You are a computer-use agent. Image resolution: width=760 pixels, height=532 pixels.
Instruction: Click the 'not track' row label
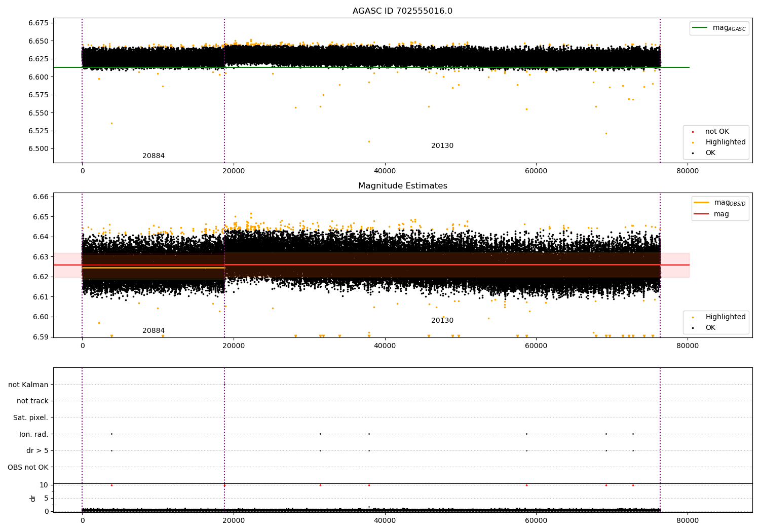point(32,401)
